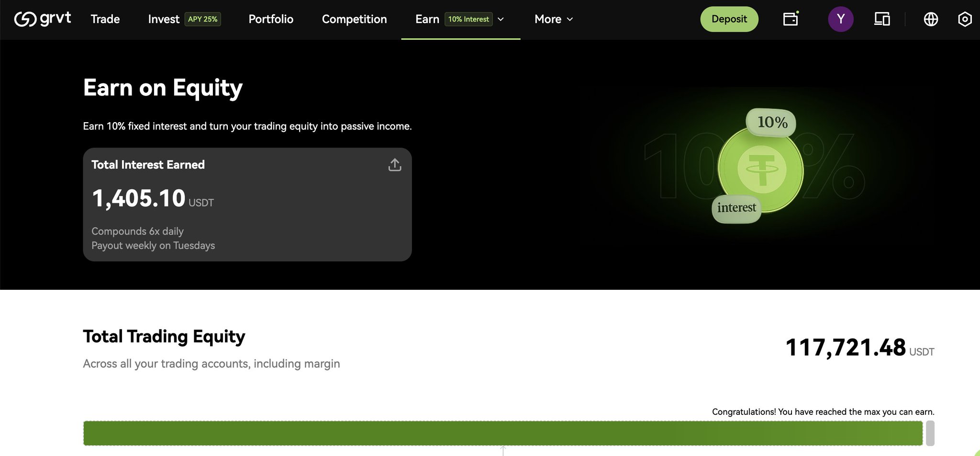This screenshot has height=456, width=980.
Task: Select the Earn tab
Action: tap(427, 19)
